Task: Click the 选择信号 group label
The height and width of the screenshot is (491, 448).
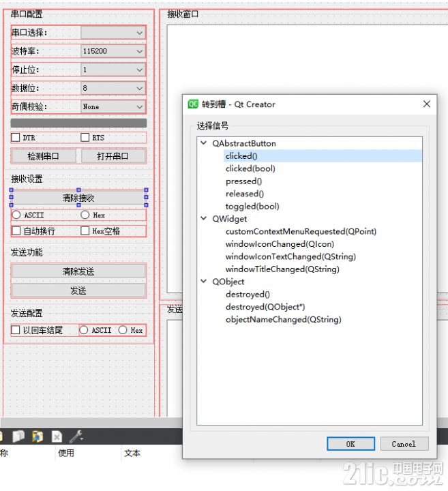Action: (213, 126)
